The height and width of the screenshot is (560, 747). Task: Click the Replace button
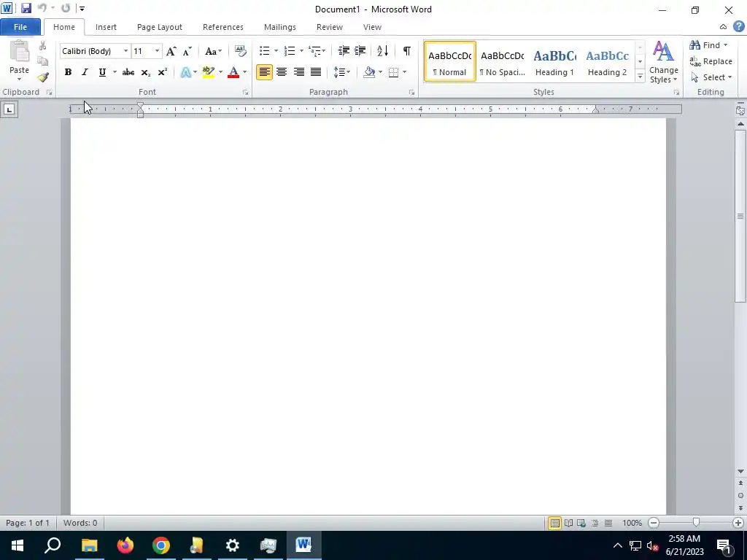pyautogui.click(x=711, y=61)
